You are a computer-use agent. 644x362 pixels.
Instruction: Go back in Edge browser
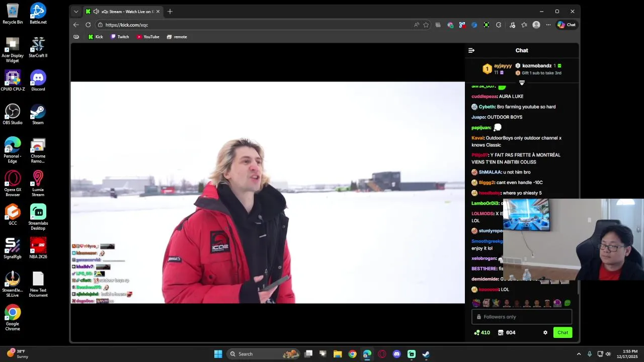[76, 25]
